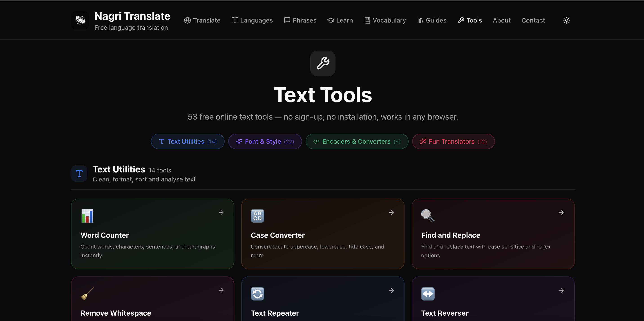Toggle the light/dark theme sun icon
The height and width of the screenshot is (321, 644).
coord(566,20)
